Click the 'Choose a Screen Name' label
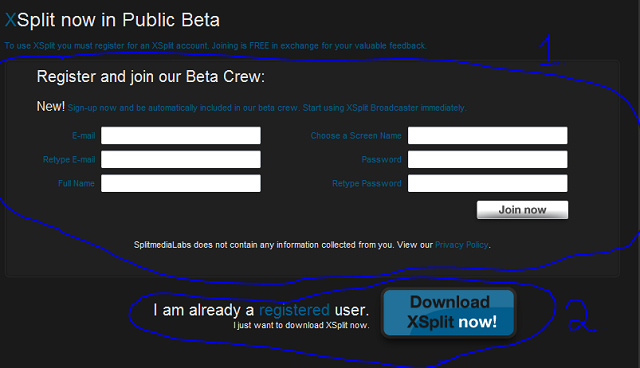This screenshot has height=368, width=640. click(356, 136)
